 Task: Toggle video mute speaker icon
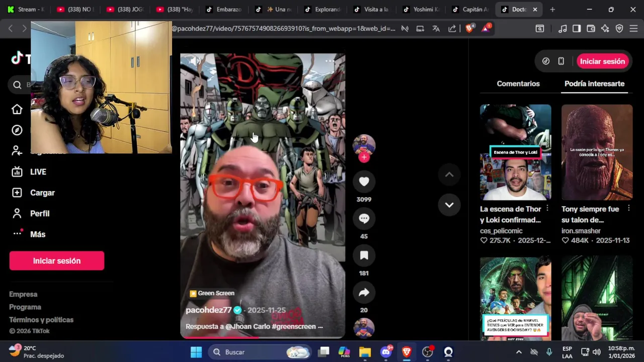pyautogui.click(x=195, y=61)
